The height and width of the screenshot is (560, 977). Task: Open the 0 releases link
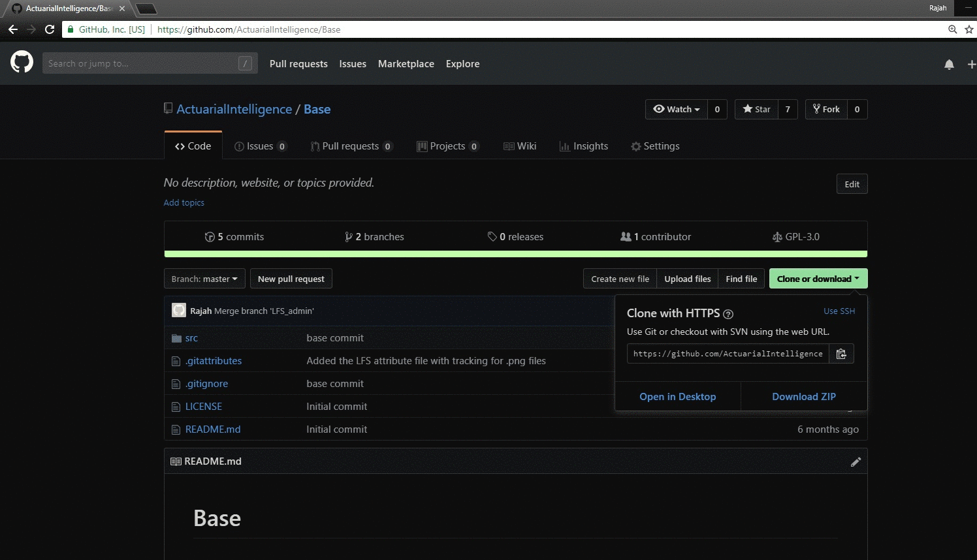click(x=515, y=237)
